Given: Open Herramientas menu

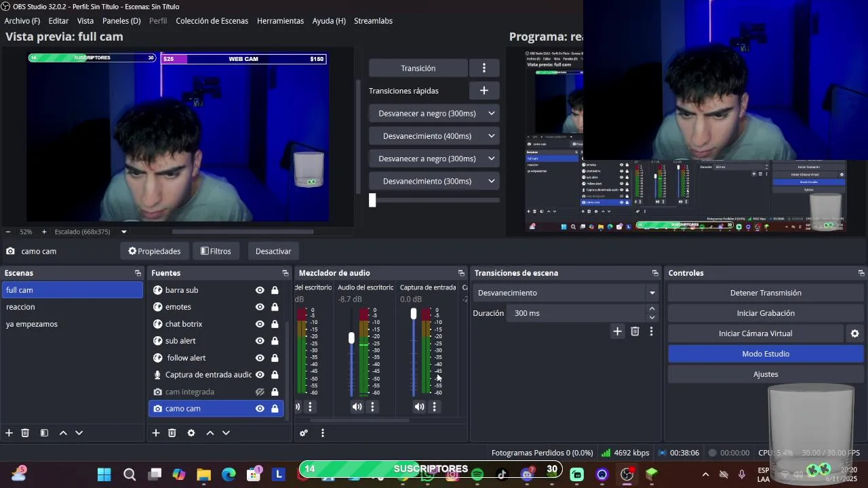Looking at the screenshot, I should click(280, 21).
